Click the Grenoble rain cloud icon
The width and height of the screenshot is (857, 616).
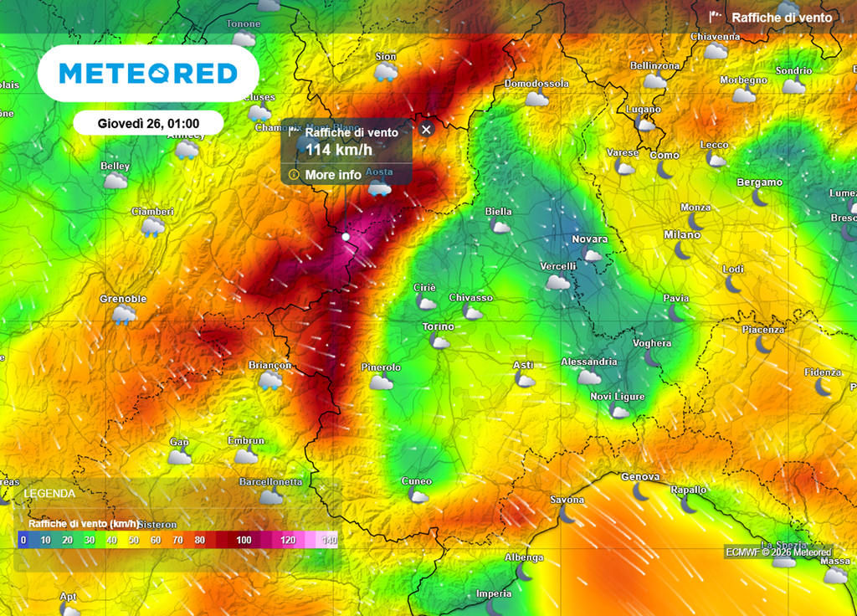click(124, 315)
